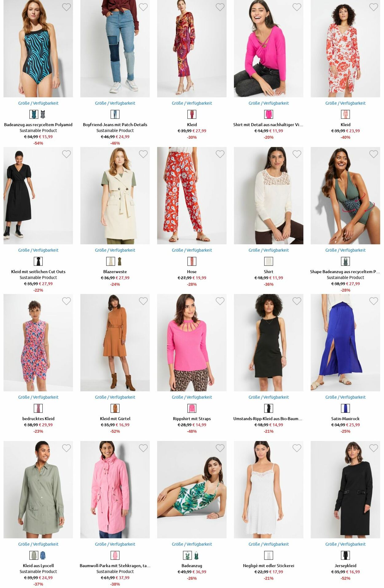Favorite the Badeanzug aus recyceltem Polyamid swimsuit
Image resolution: width=384 pixels, height=588 pixels.
(66, 7)
